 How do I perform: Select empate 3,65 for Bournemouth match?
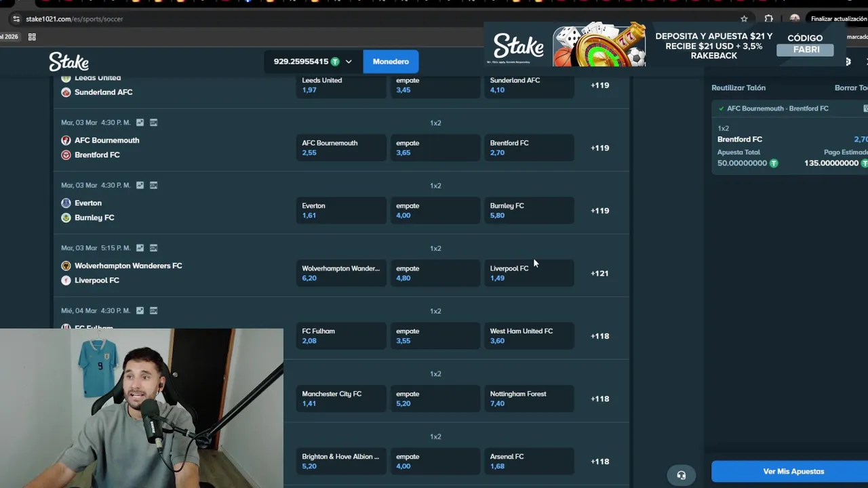pyautogui.click(x=435, y=148)
